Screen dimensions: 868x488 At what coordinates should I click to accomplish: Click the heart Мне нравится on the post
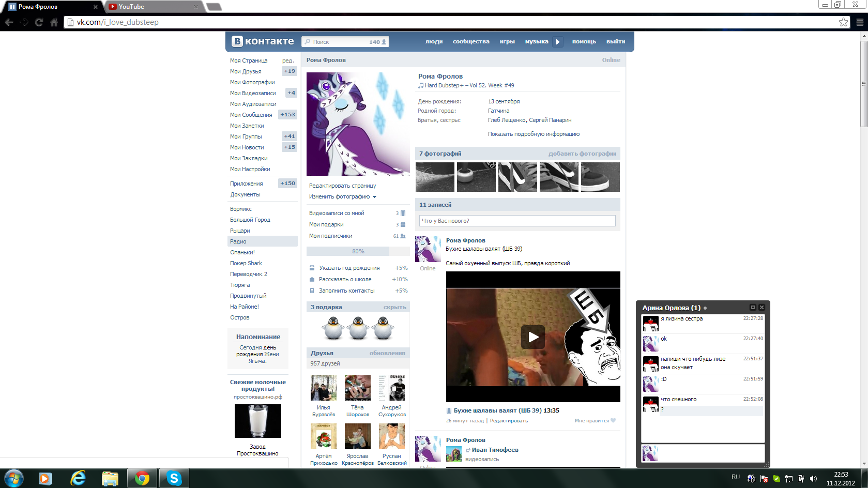613,421
